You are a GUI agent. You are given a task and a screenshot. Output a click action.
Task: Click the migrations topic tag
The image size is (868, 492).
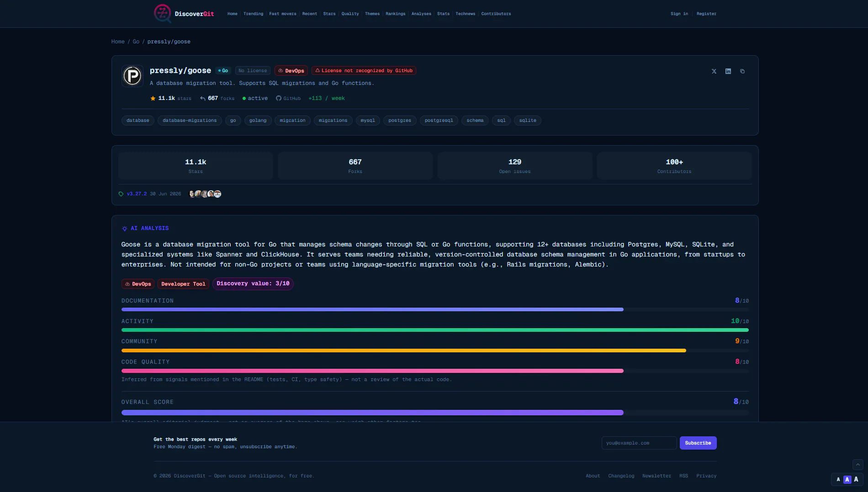click(x=333, y=120)
